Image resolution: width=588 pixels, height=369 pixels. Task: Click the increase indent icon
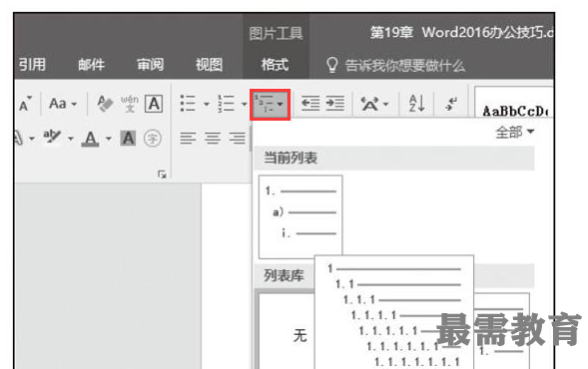[x=334, y=103]
